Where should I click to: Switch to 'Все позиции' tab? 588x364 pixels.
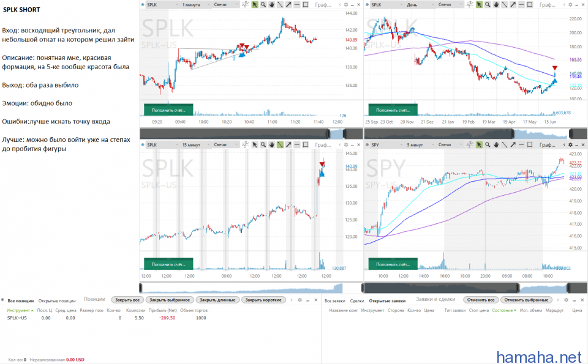point(21,301)
